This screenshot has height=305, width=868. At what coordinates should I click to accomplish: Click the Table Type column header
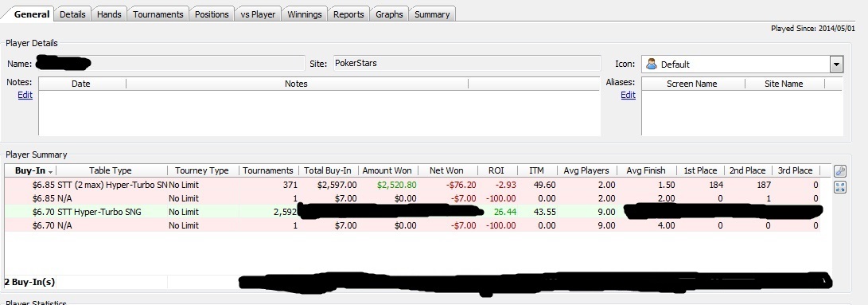click(x=111, y=170)
